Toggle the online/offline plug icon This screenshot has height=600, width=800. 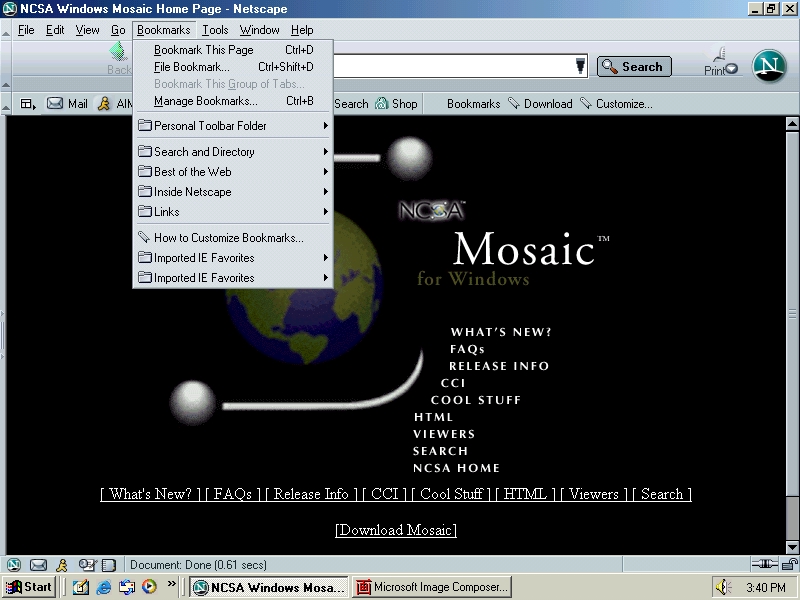tap(764, 564)
